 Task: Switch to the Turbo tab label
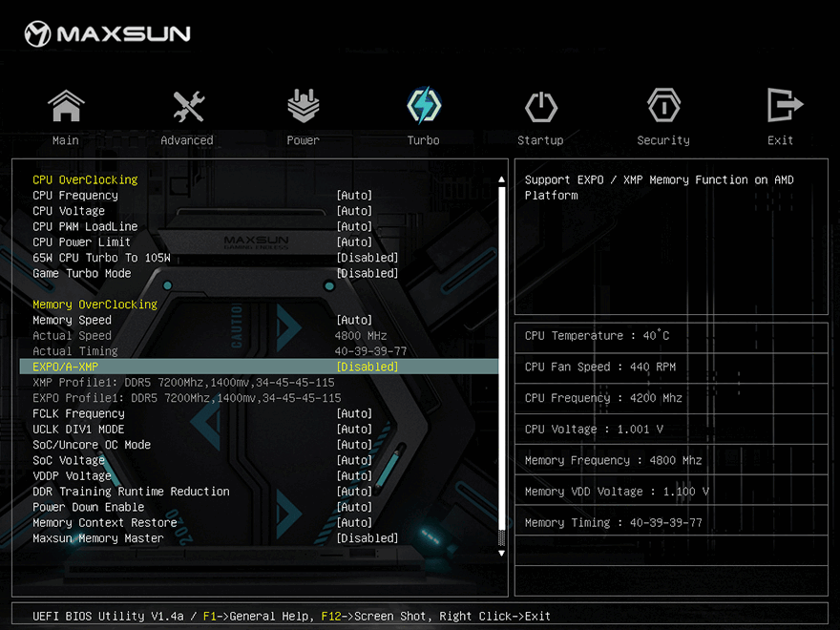tap(423, 140)
